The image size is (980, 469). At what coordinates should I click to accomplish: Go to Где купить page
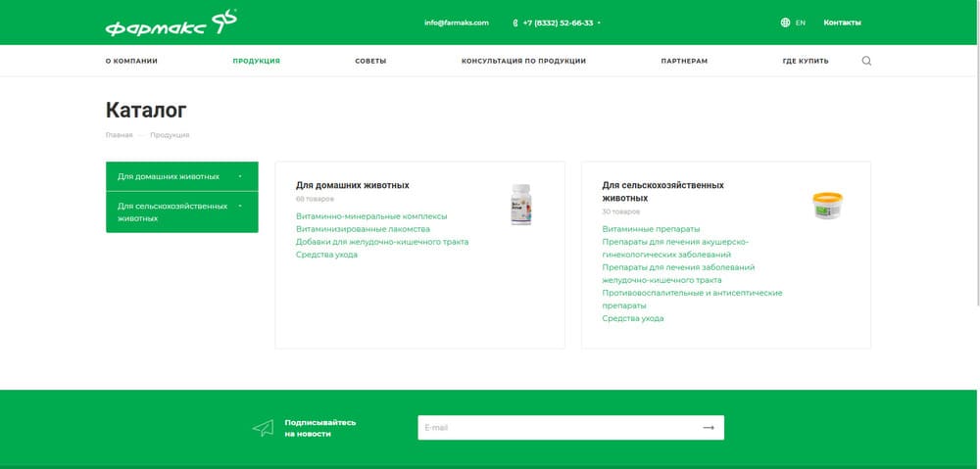point(805,61)
